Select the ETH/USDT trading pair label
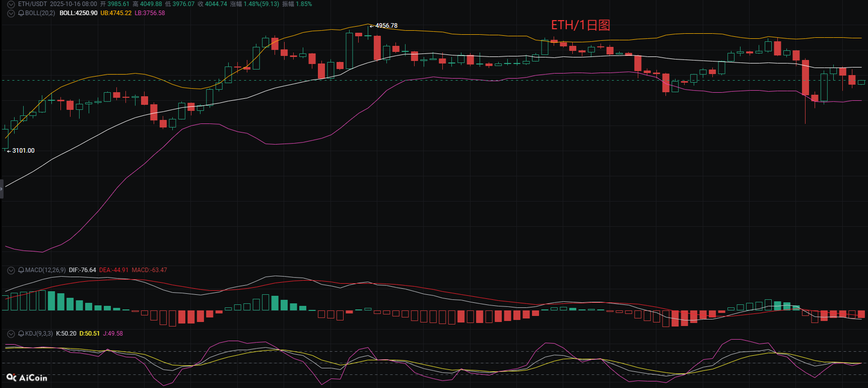Screen dimensions: 868x388 [32, 4]
